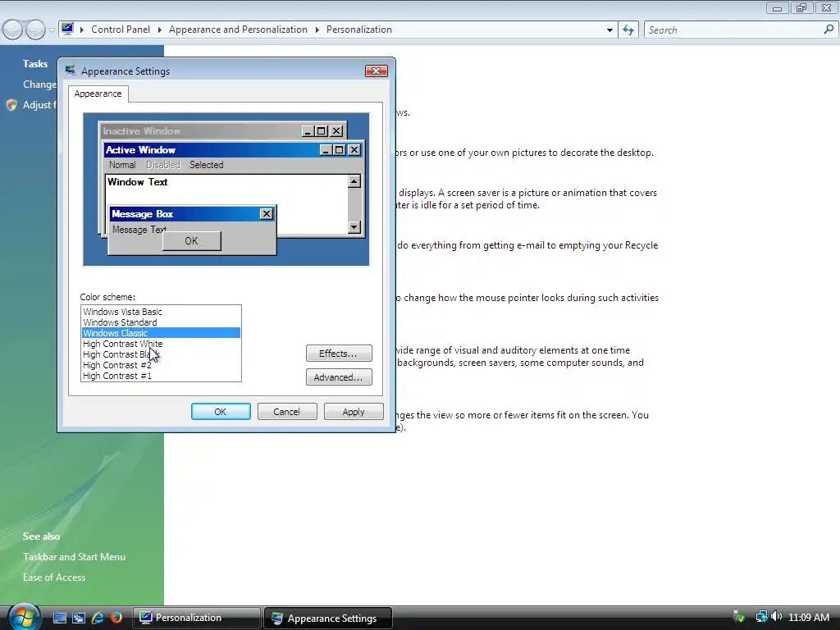Click the Window Text preview area

[138, 181]
